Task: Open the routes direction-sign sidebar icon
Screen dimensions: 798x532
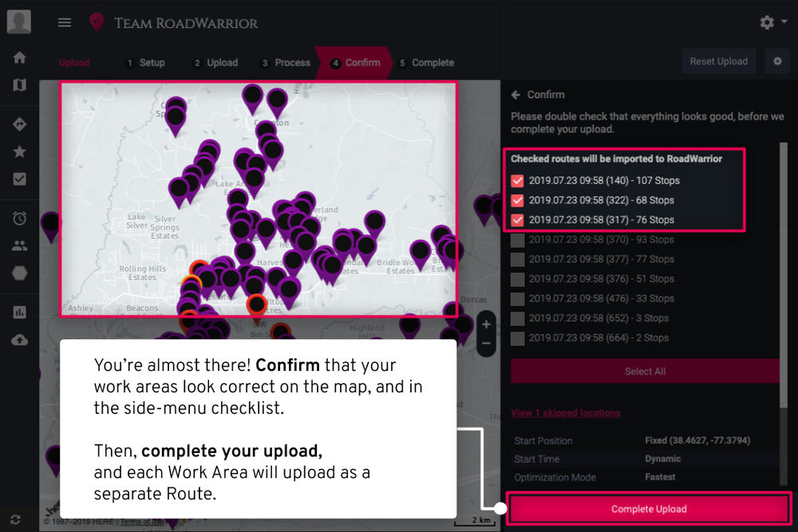Action: (19, 124)
